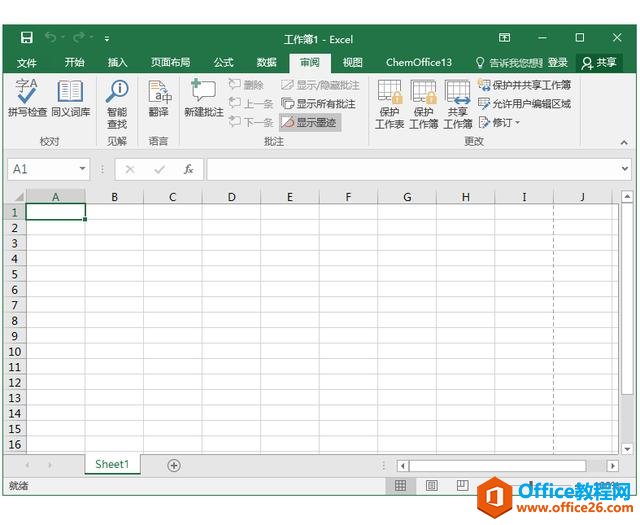Click 保护工作簿 protect workbook icon
The height and width of the screenshot is (525, 640).
(423, 104)
